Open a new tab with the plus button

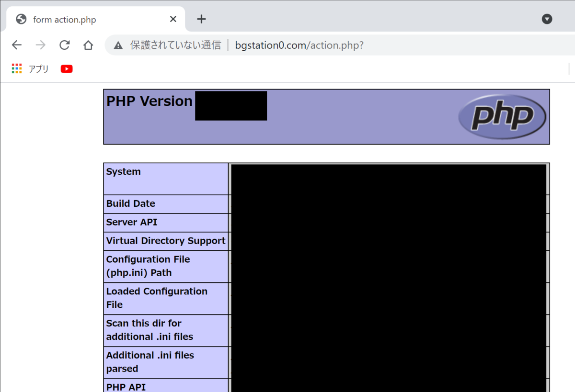coord(201,19)
